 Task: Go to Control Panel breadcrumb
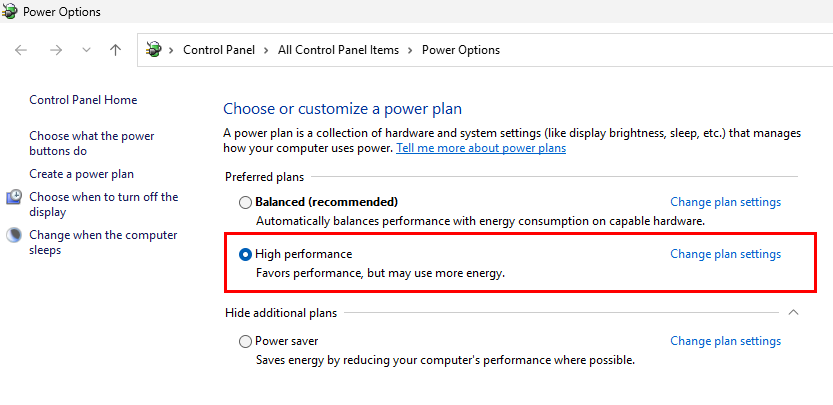pyautogui.click(x=219, y=50)
